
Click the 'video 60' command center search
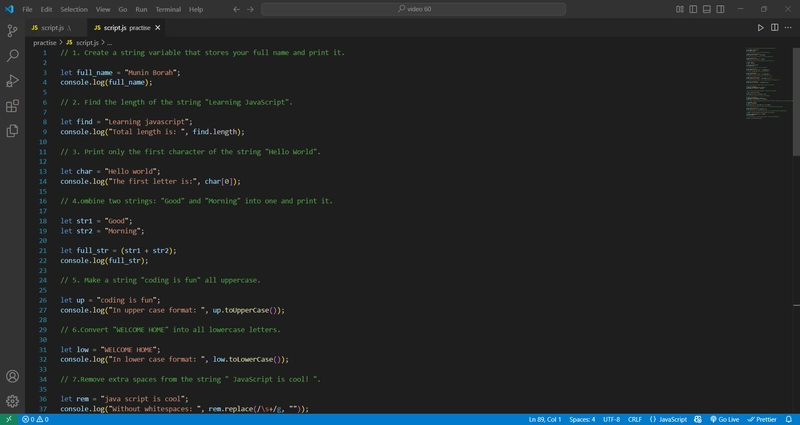pyautogui.click(x=413, y=9)
